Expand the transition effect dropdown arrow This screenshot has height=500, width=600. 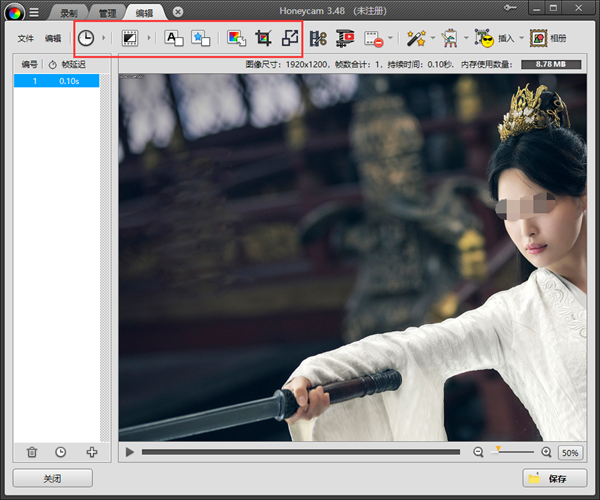click(150, 38)
